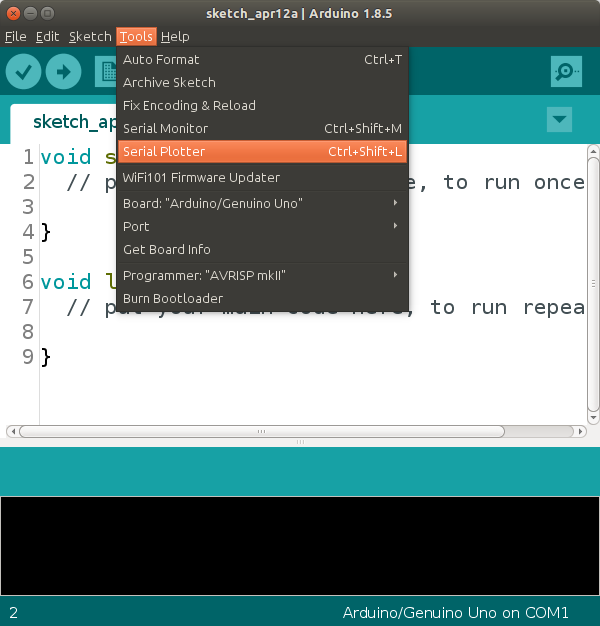
Task: Click 'void' keyword on line 1
Action: point(66,157)
